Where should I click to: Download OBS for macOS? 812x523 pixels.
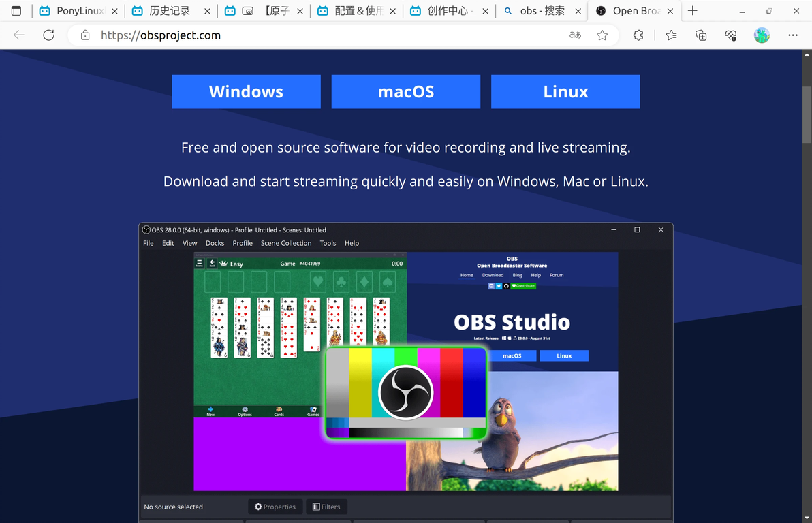tap(406, 92)
